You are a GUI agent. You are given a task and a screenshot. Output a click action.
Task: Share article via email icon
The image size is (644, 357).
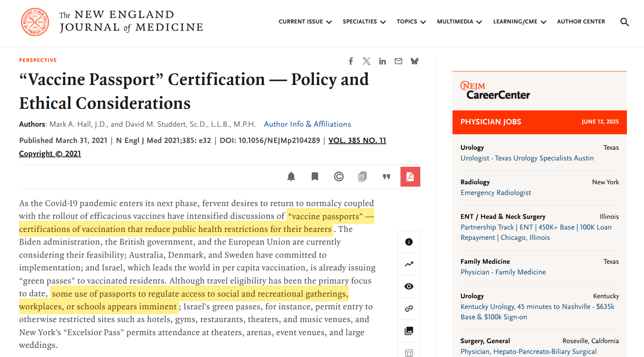398,61
